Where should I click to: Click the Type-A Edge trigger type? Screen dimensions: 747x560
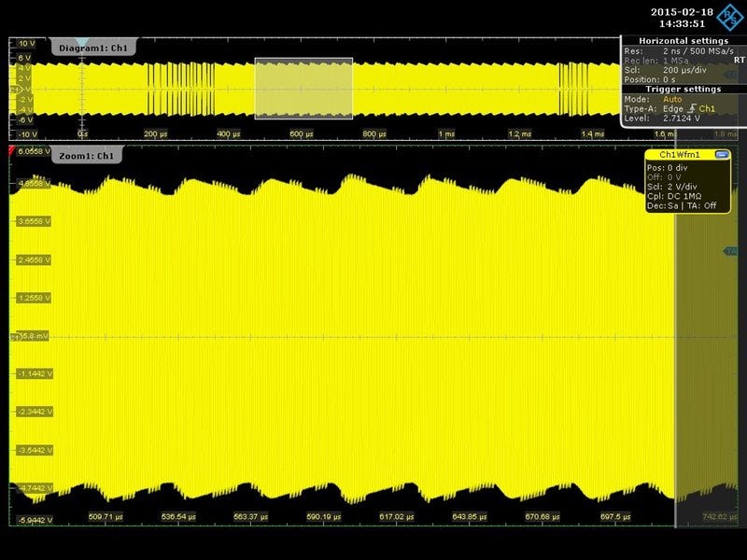[673, 108]
